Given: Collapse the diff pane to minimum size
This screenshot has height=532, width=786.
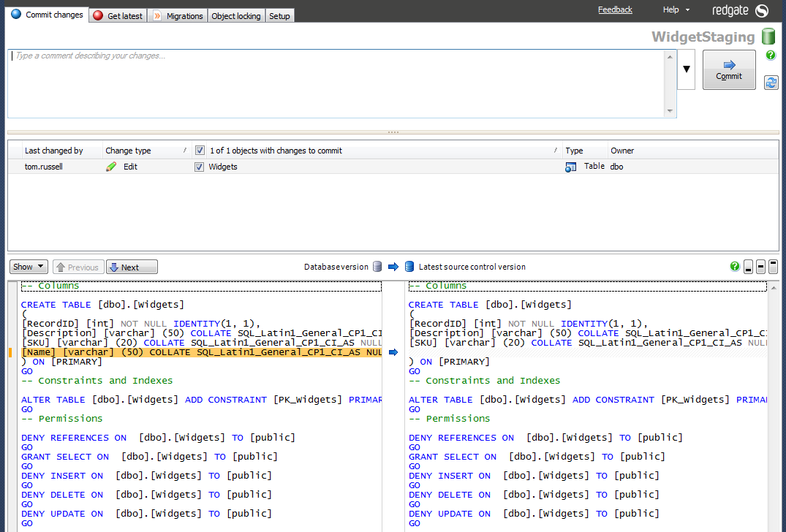Looking at the screenshot, I should [x=748, y=267].
